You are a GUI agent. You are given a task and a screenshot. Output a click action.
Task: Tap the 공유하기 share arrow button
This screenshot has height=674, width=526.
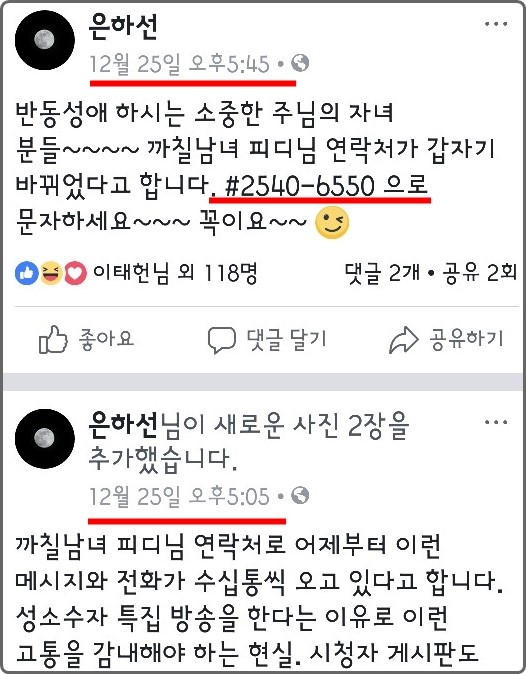pos(446,339)
